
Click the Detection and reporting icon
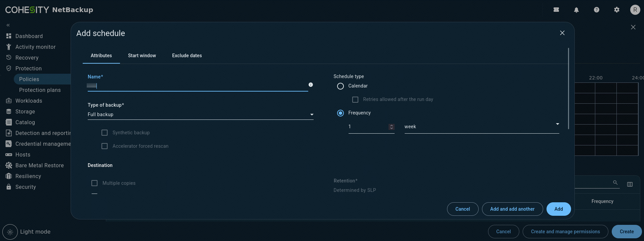pos(9,133)
